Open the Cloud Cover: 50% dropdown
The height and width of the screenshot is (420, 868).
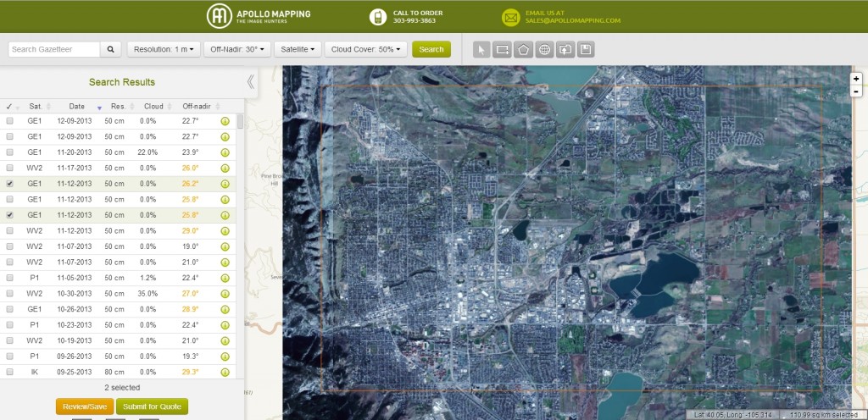(x=366, y=49)
